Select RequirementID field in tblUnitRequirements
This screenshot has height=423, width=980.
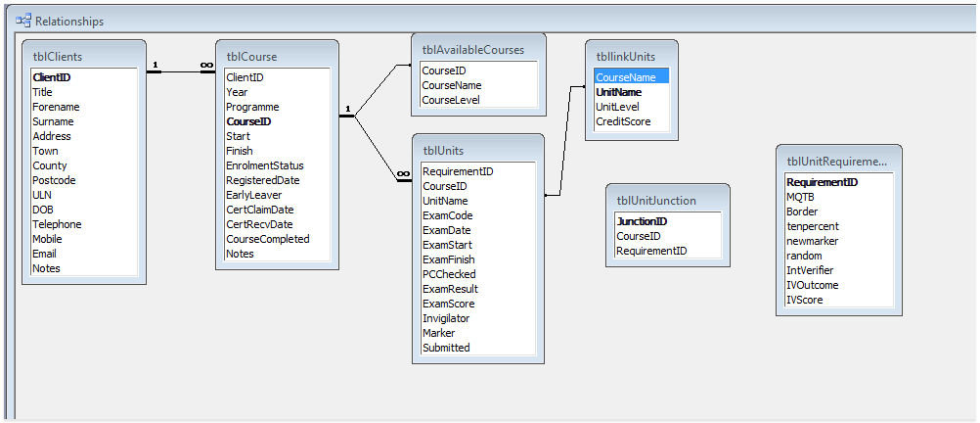click(839, 183)
